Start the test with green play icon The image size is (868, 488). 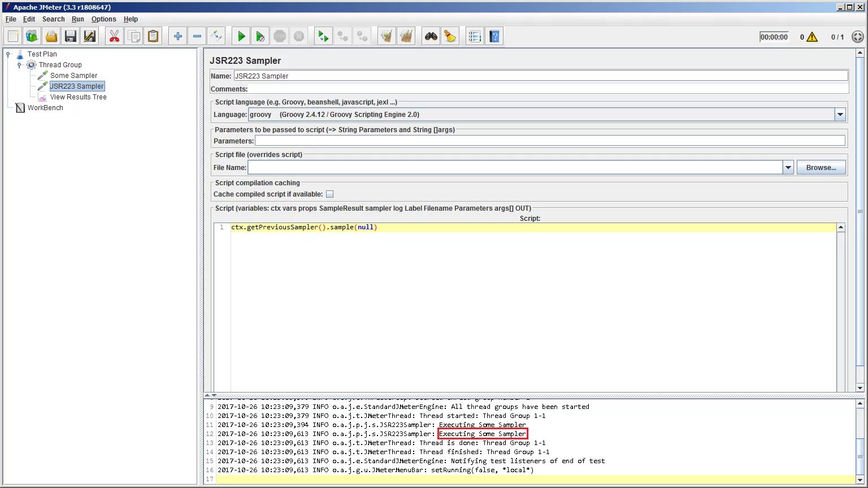(x=241, y=37)
